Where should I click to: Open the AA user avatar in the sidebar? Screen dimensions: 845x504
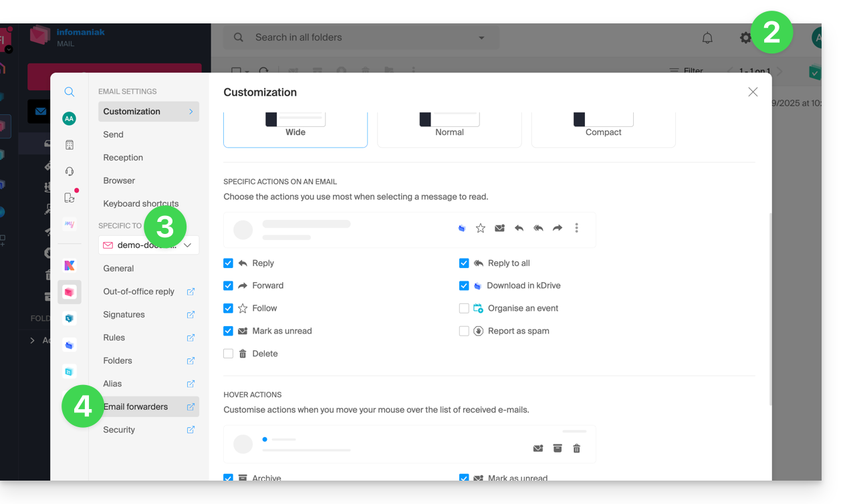point(69,118)
